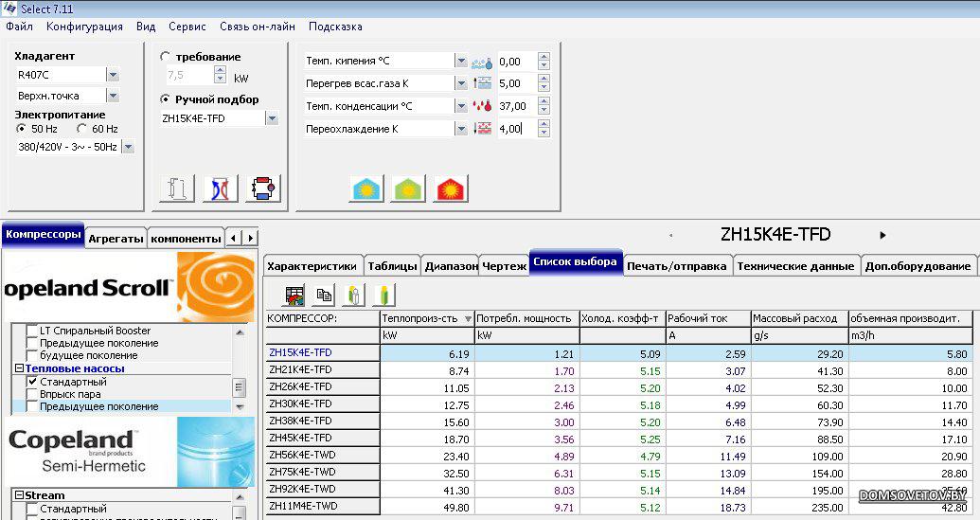Open the 380/420V voltage dropdown

128,148
